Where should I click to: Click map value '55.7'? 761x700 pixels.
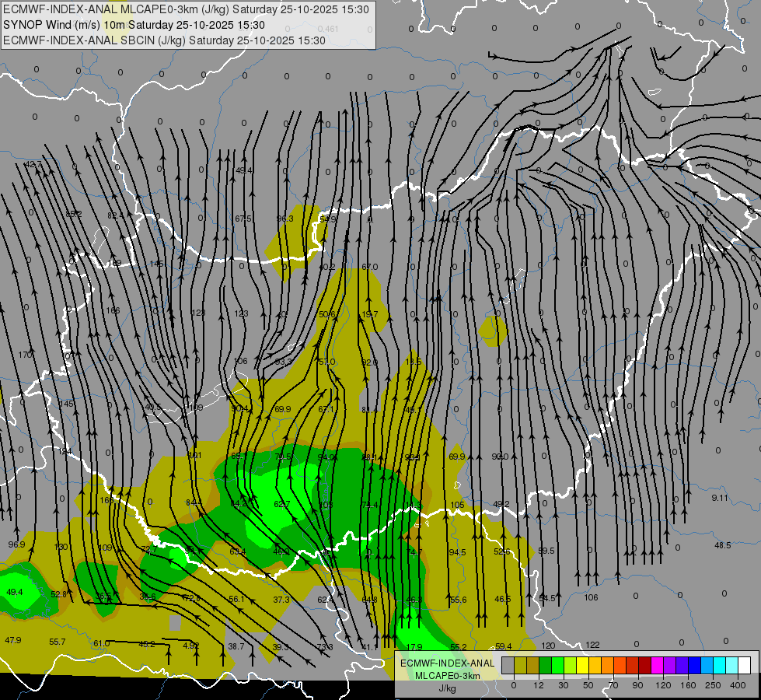[58, 642]
